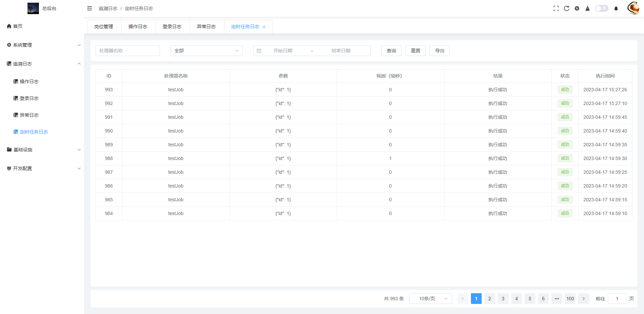
Task: Toggle the light/dark theme switch
Action: coord(601,8)
